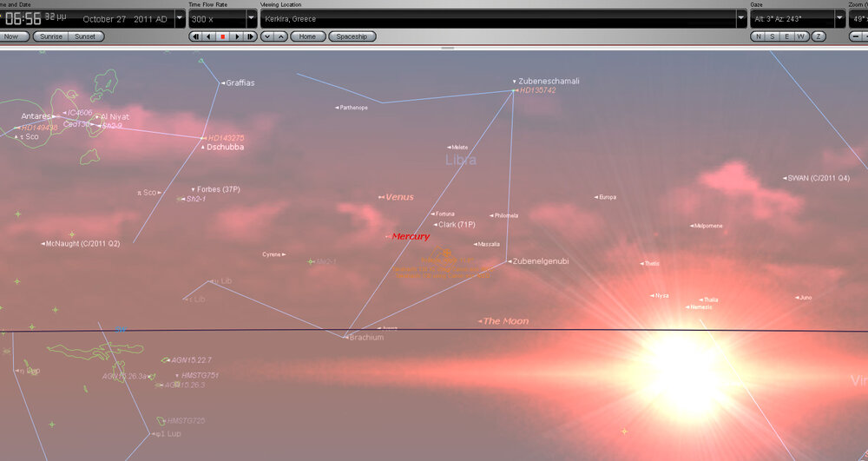Zoom out using the minus button
Screen dimensions: 868x461
pos(858,36)
